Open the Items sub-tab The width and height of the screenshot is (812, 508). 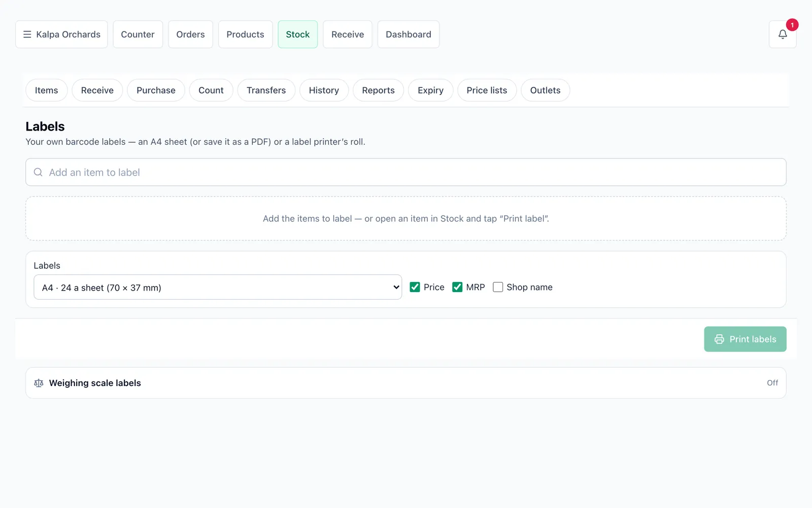point(46,90)
